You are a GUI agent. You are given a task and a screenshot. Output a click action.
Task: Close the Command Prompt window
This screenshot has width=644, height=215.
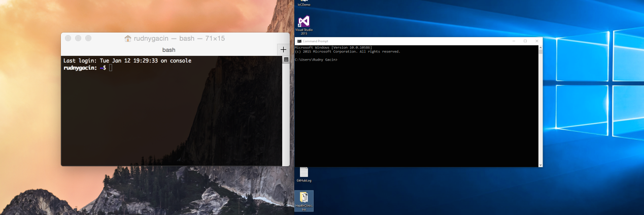click(536, 41)
